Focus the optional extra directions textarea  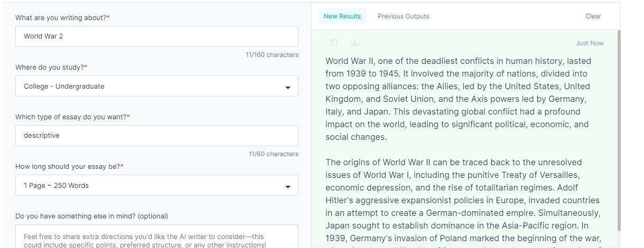(157, 236)
